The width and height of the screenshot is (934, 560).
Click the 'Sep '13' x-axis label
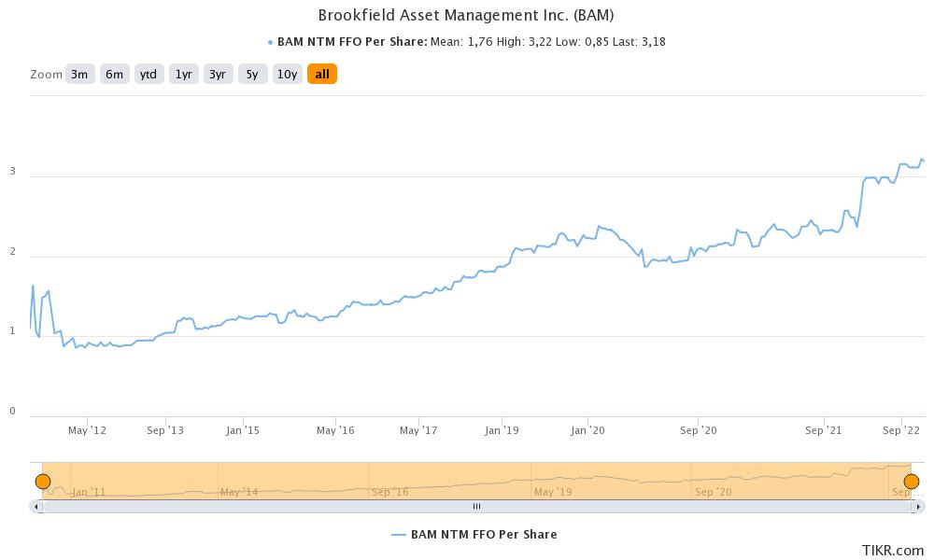click(x=165, y=430)
